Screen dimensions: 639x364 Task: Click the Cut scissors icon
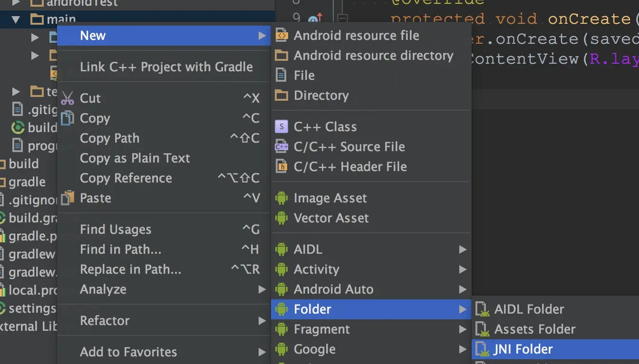(x=68, y=98)
